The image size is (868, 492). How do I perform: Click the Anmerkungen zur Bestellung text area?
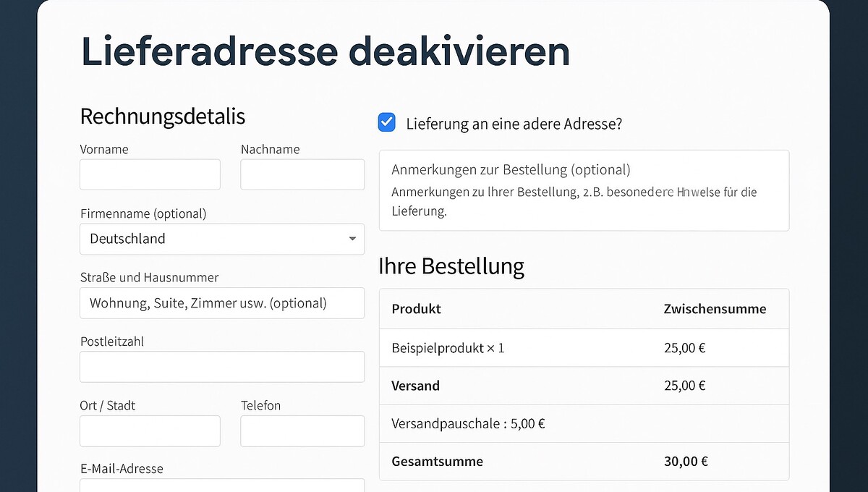(x=584, y=190)
